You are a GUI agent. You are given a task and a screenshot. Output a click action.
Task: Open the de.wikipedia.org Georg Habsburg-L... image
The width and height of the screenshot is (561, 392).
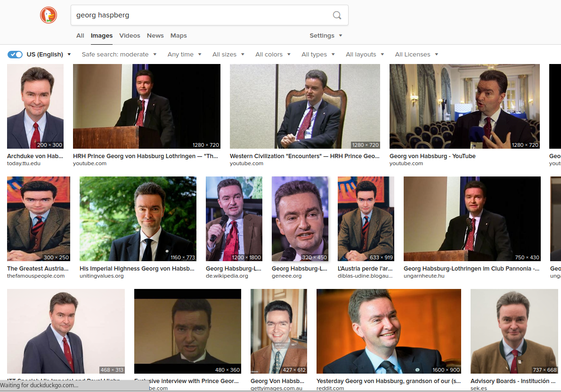(234, 219)
